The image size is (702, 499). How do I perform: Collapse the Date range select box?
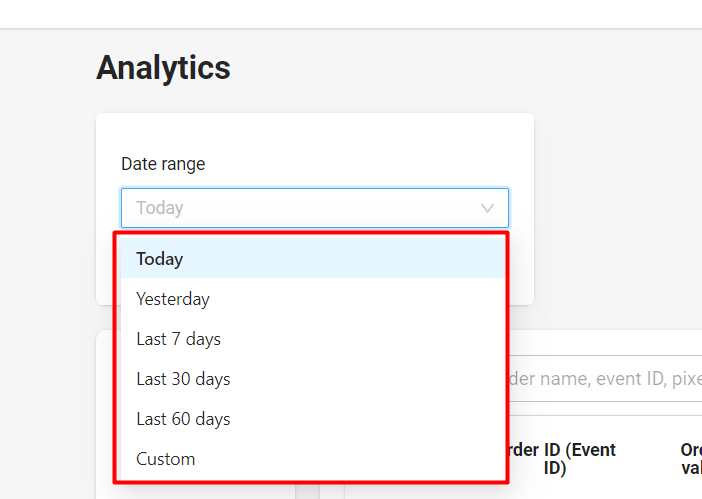click(315, 208)
